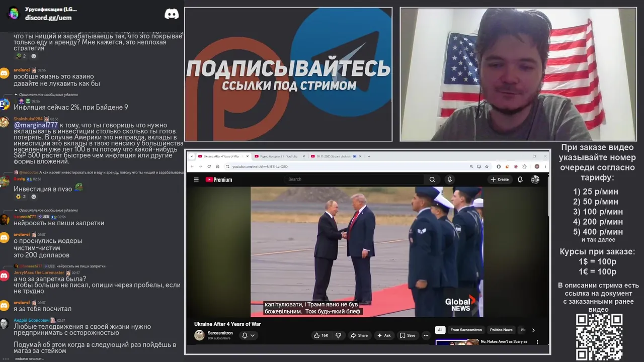Click the QR code in stream overlay
This screenshot has height=362, width=644.
tap(599, 337)
